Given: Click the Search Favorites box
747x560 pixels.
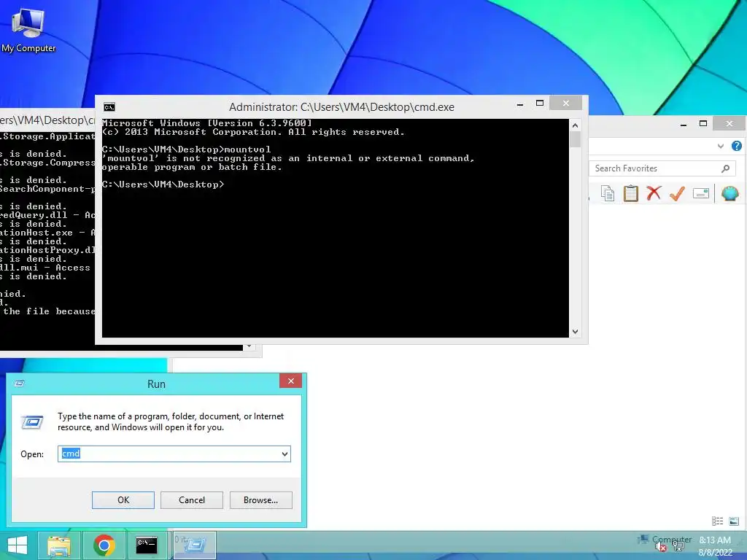Looking at the screenshot, I should pyautogui.click(x=662, y=168).
